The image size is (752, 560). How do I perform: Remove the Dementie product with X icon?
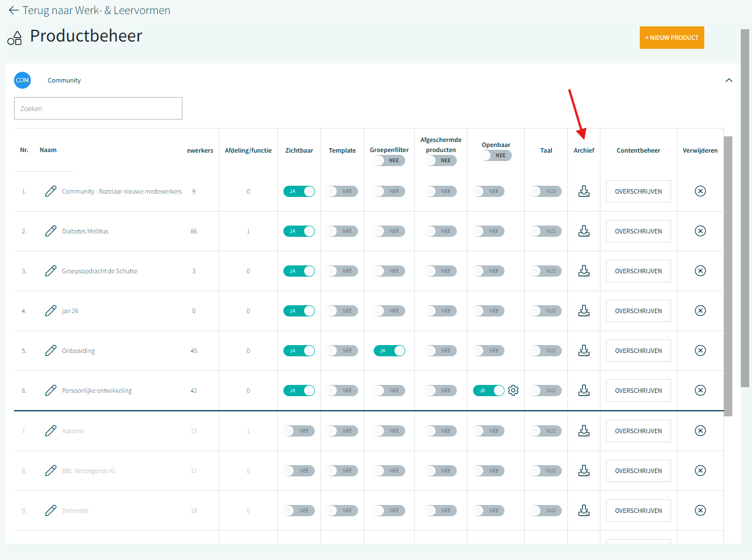click(x=700, y=511)
